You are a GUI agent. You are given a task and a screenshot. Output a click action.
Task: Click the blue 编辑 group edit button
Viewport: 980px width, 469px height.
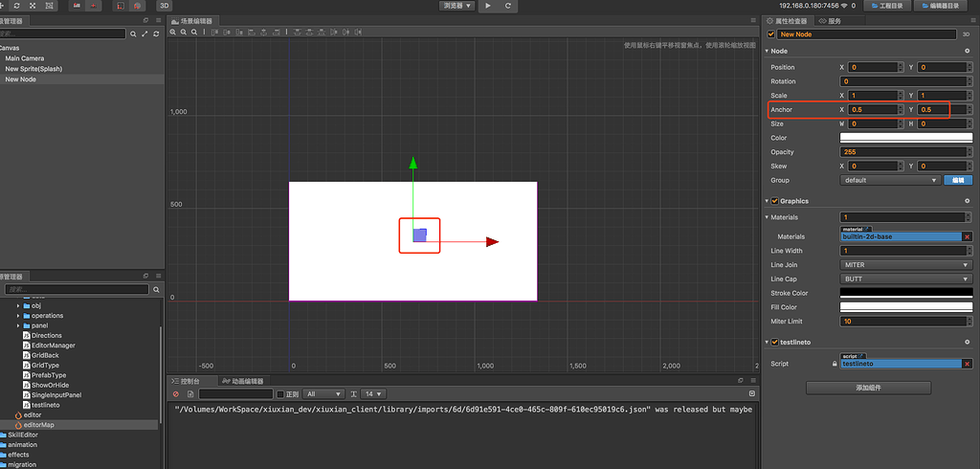(x=958, y=180)
